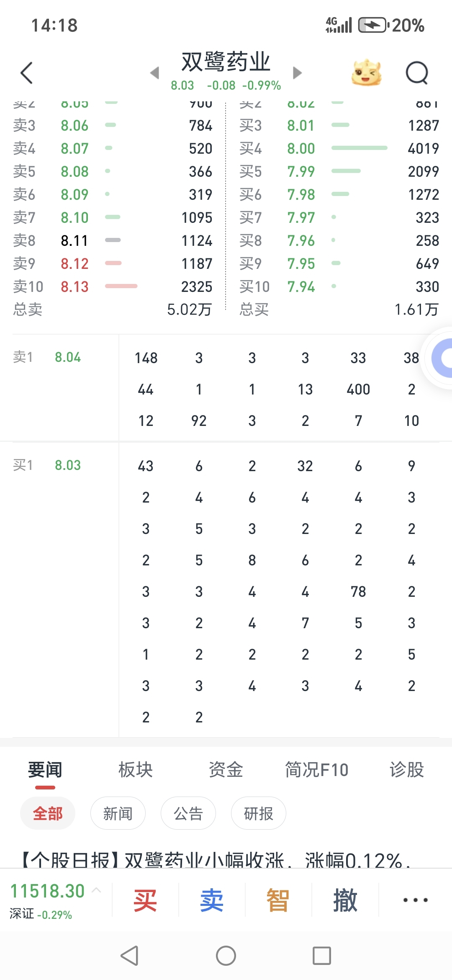Select the 公告 filter chip
Screen dimensions: 452x980
188,813
